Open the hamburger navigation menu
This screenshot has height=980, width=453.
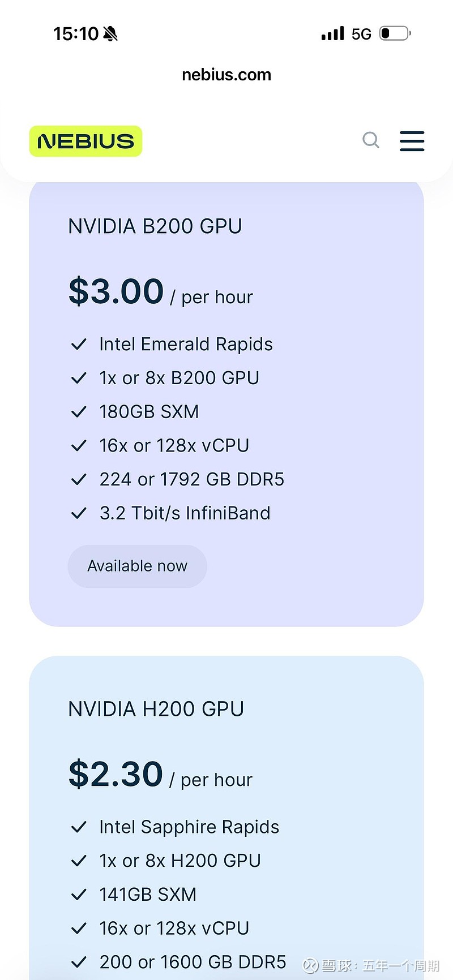(x=412, y=141)
